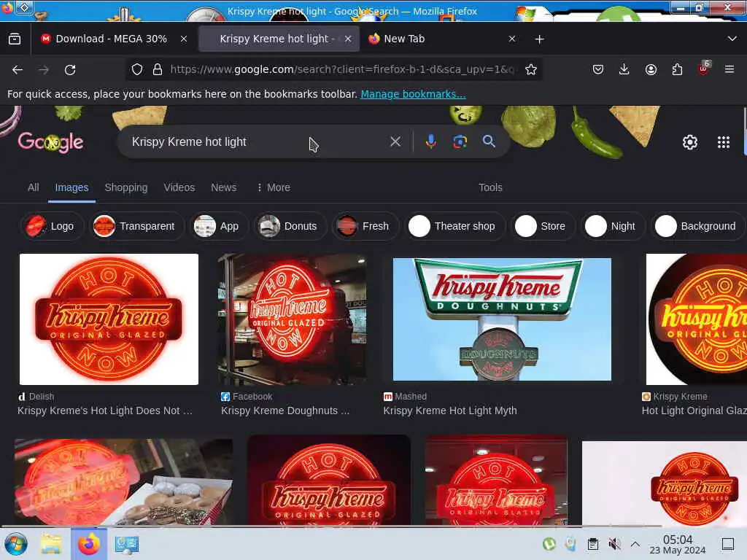Filter images by Store chip
This screenshot has height=560, width=747.
(543, 226)
